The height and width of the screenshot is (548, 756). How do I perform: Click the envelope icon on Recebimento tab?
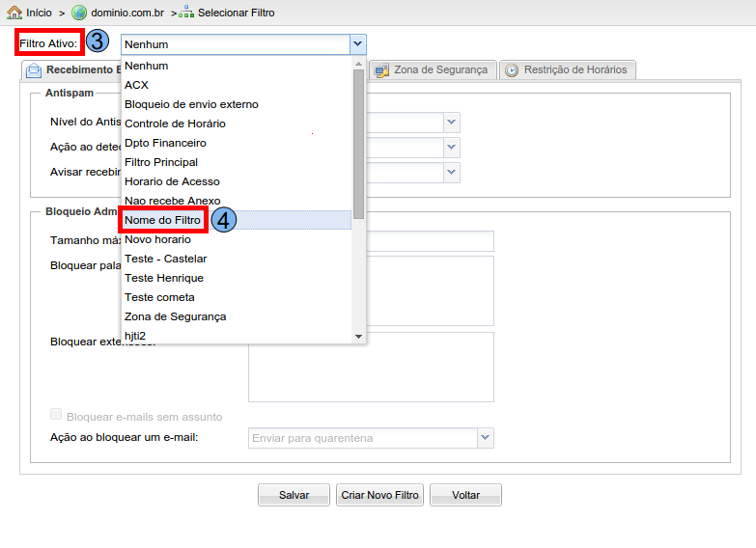(x=34, y=70)
